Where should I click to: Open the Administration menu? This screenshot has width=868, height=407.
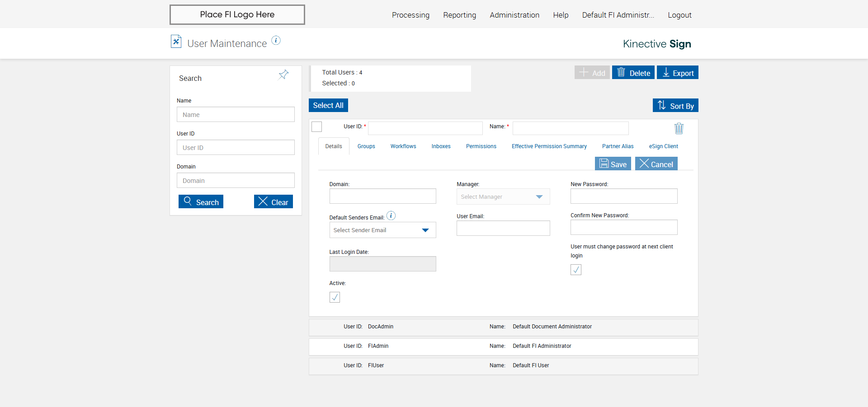(x=514, y=15)
